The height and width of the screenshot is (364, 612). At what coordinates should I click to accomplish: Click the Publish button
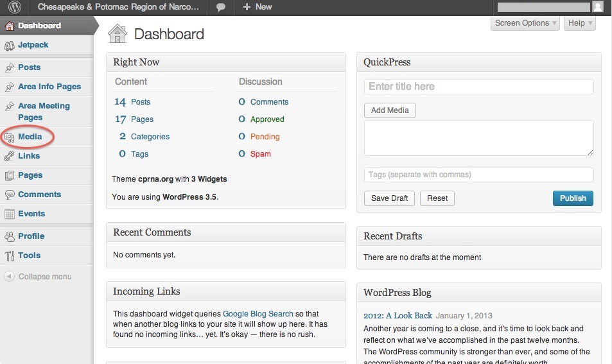[573, 198]
